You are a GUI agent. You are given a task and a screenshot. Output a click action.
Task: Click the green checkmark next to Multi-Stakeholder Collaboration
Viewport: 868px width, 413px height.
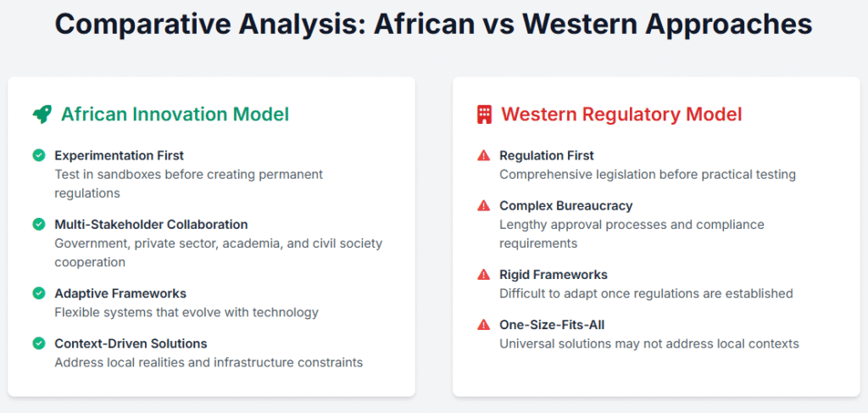pyautogui.click(x=39, y=224)
